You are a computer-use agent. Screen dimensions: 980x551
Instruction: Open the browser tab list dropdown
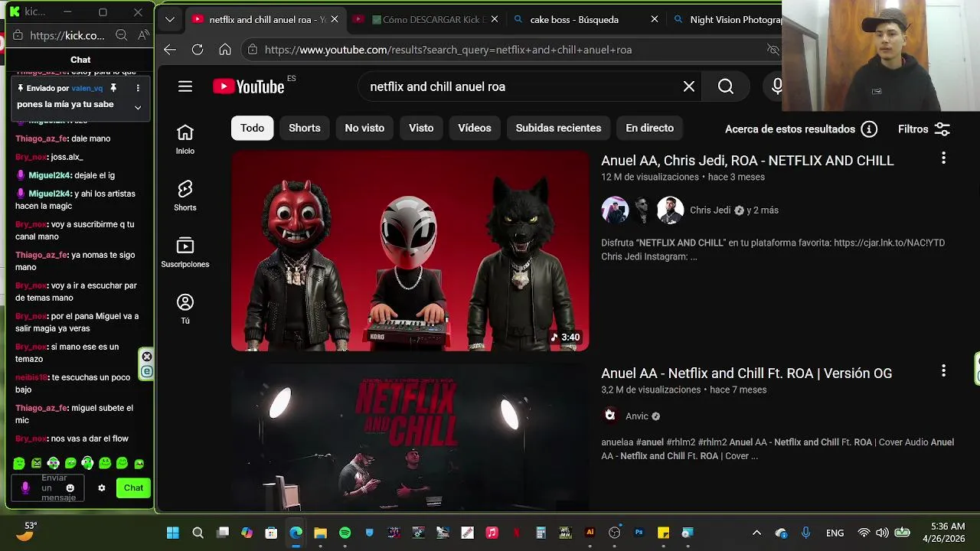(x=170, y=20)
